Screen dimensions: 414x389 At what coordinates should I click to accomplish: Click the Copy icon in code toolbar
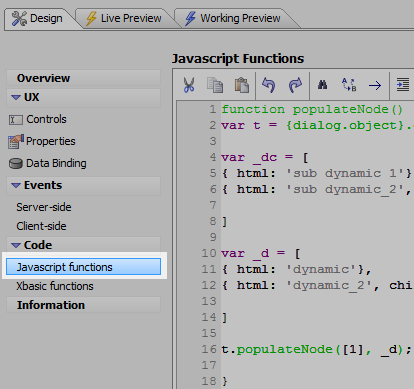pos(215,85)
